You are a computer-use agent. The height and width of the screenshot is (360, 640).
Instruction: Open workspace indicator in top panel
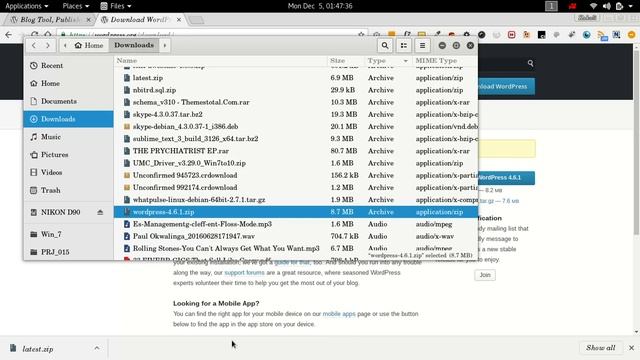[551, 6]
